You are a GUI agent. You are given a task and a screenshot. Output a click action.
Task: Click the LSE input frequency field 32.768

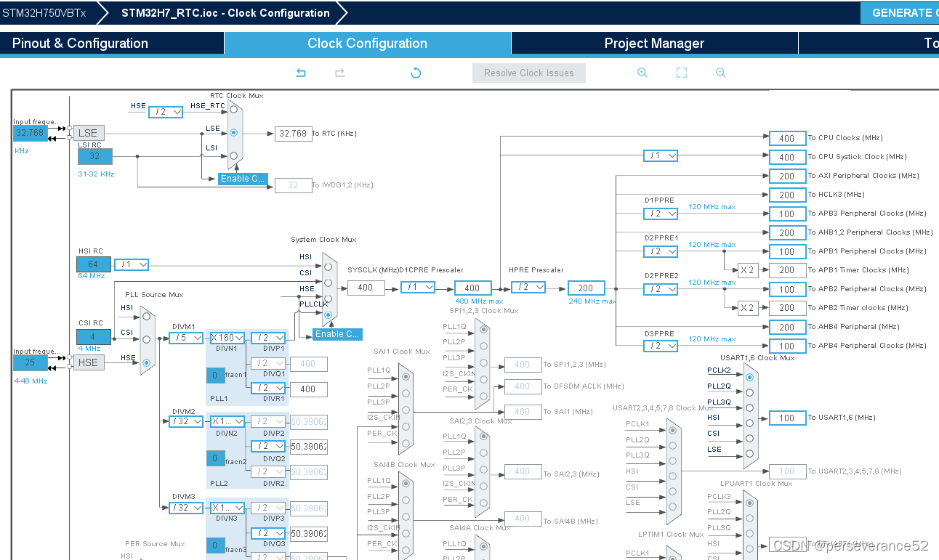[x=31, y=133]
